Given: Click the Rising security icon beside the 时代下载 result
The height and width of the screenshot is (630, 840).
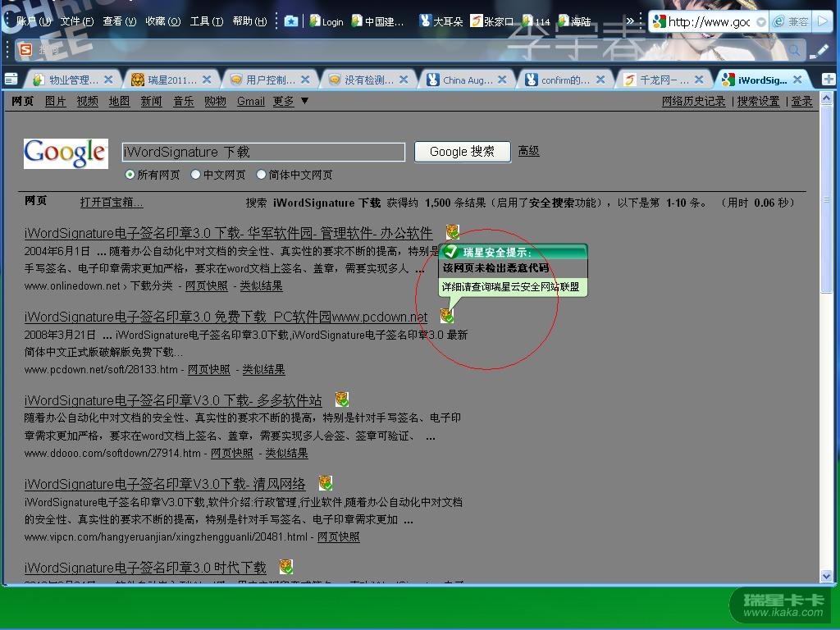Looking at the screenshot, I should [x=286, y=567].
